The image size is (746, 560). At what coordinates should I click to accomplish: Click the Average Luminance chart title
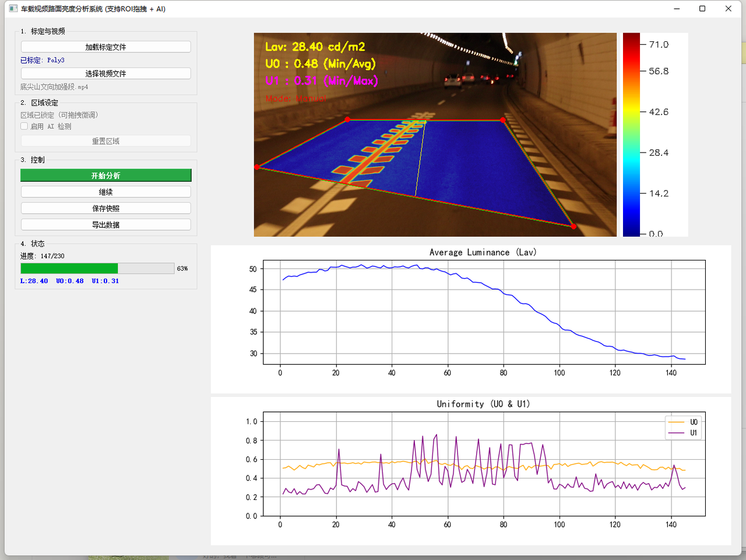483,252
